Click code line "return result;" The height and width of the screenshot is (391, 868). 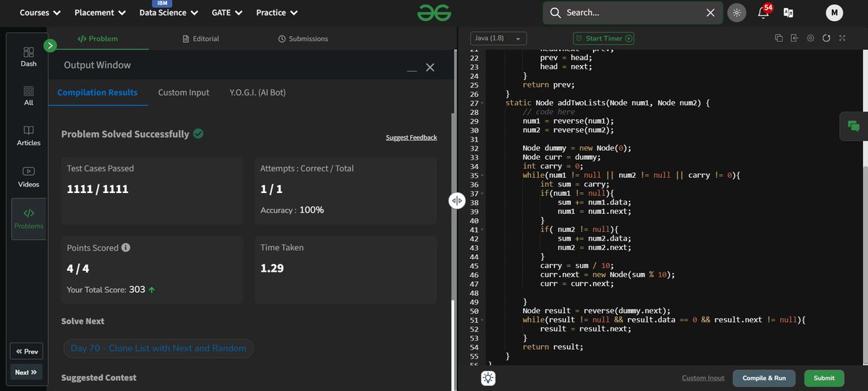coord(553,347)
